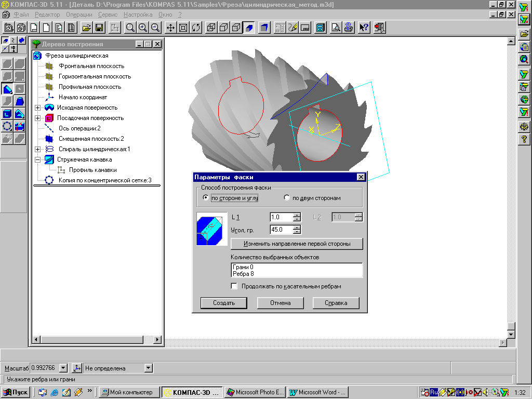This screenshot has width=532, height=399.
Task: Click the exit door toolbar icon
Action: 379,28
